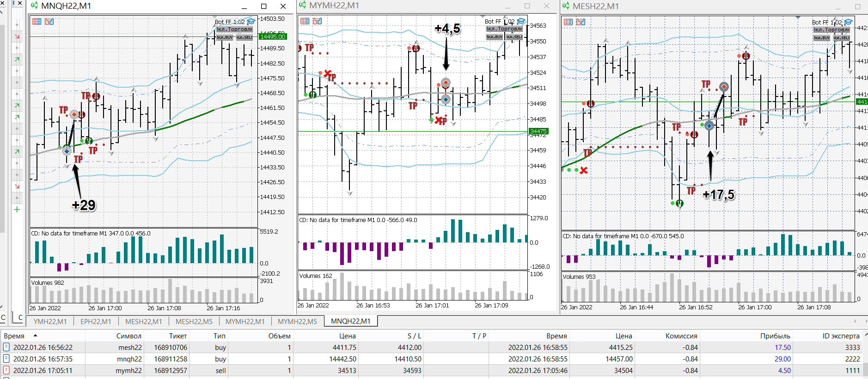The height and width of the screenshot is (379, 868).
Task: Switch to the EPH22,M1 chart tab
Action: pos(96,321)
